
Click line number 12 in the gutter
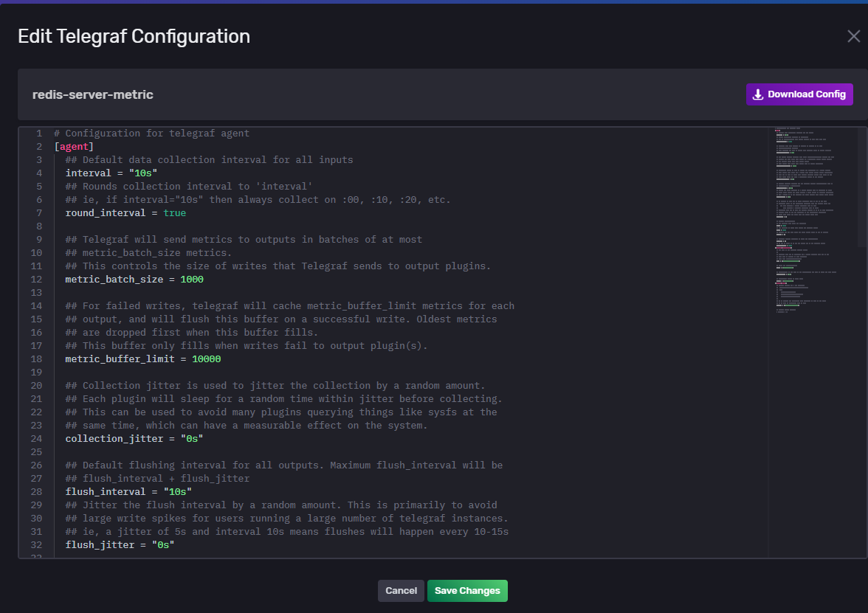[36, 280]
